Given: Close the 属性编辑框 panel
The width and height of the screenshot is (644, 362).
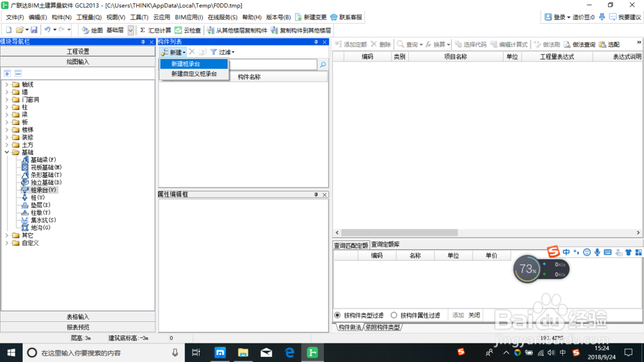Looking at the screenshot, I should (325, 195).
